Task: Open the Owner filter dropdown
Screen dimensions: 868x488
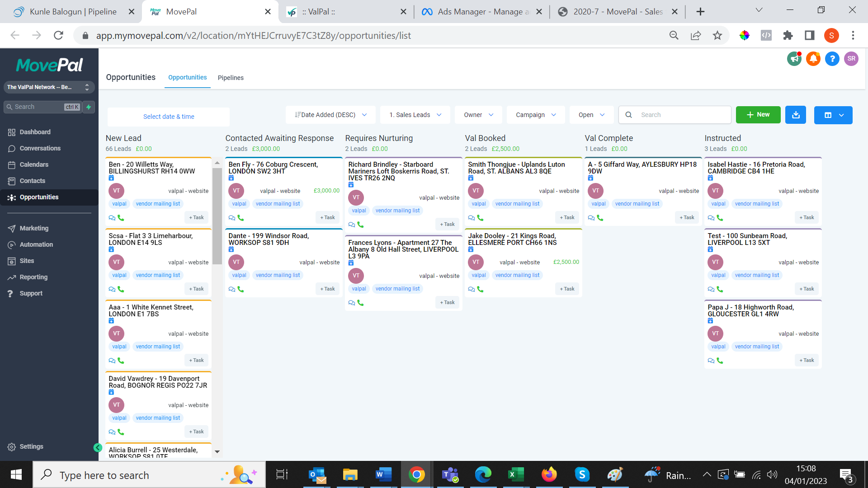Action: [478, 115]
